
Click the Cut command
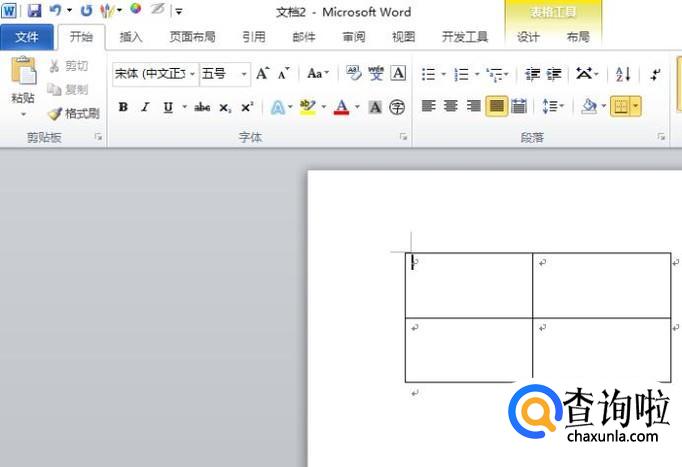tap(69, 66)
